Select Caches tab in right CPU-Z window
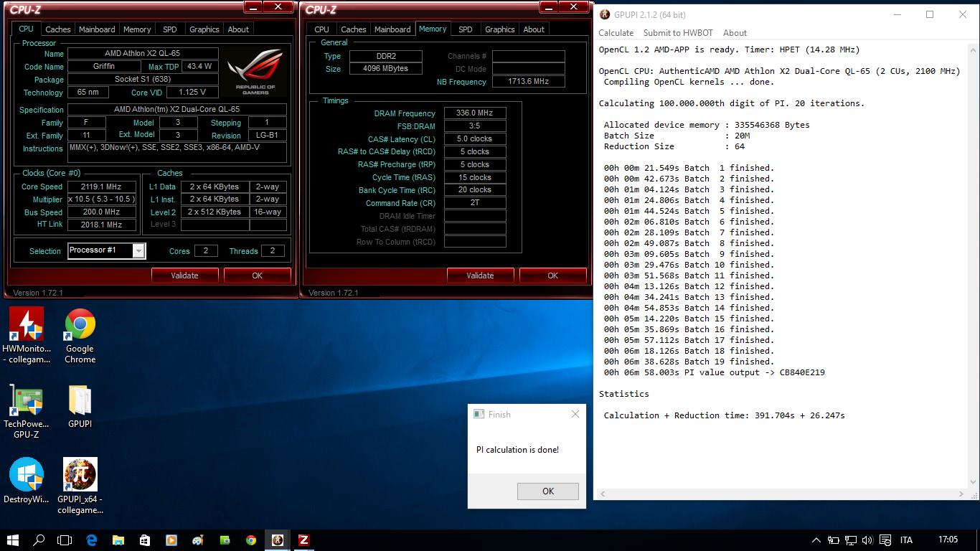The height and width of the screenshot is (551, 980). click(x=354, y=29)
